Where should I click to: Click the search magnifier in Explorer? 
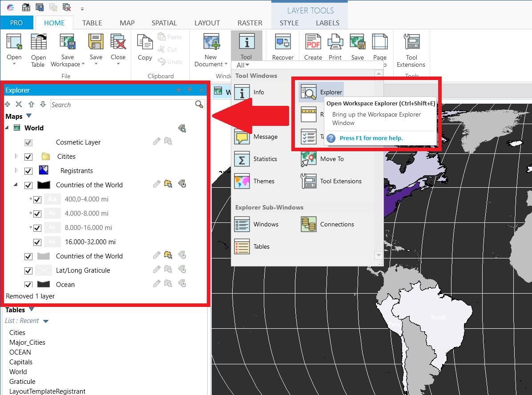pyautogui.click(x=199, y=105)
